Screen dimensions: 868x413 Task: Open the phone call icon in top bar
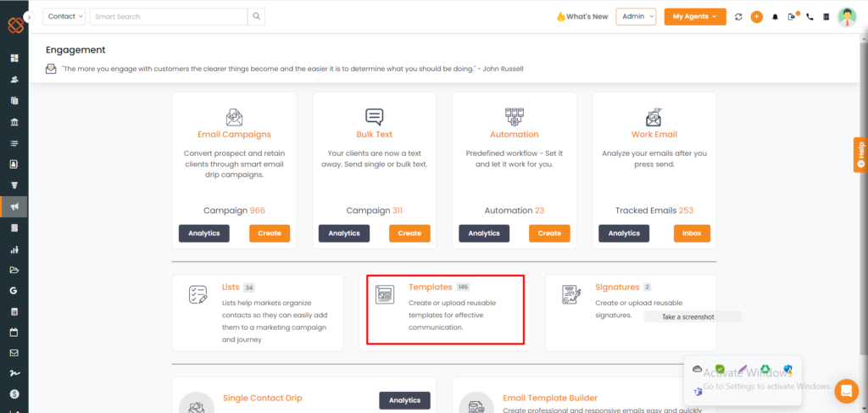[810, 17]
